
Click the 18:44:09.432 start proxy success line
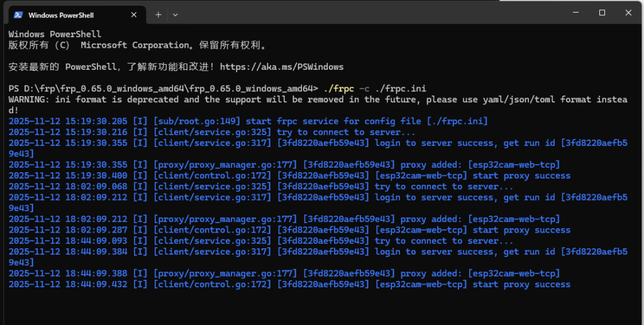289,284
